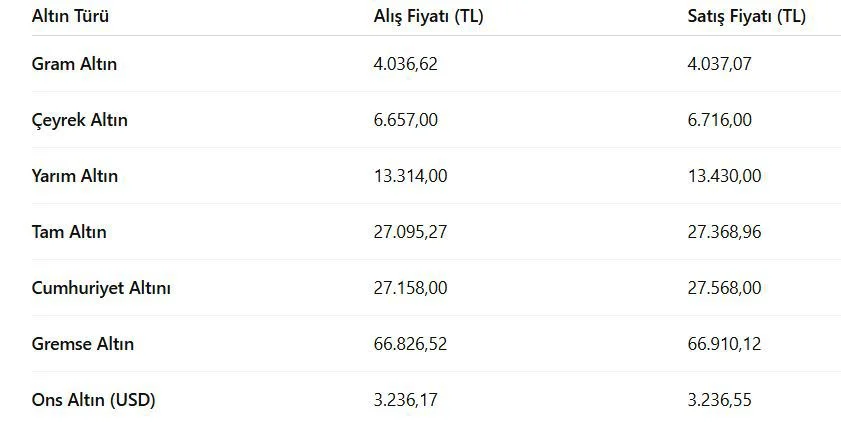Select the Gremse Altın row label
841x441 pixels.
tap(83, 344)
